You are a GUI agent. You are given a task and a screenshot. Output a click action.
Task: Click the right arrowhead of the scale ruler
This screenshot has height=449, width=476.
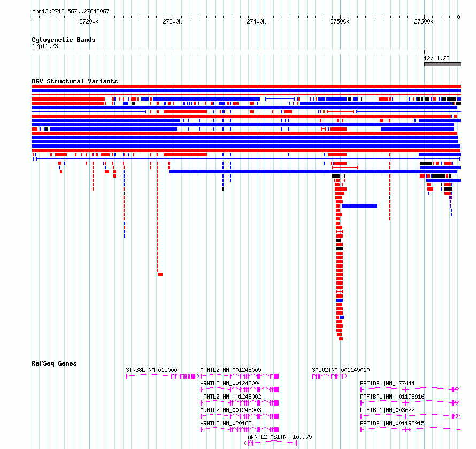tap(459, 17)
